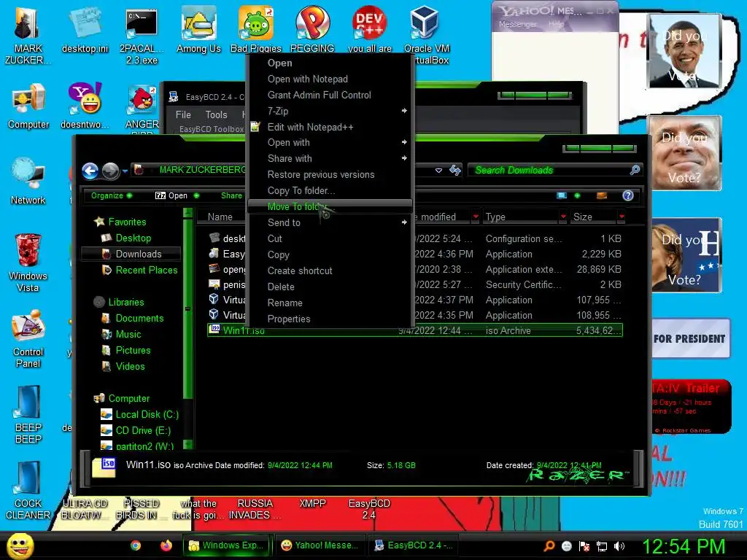This screenshot has height=560, width=747.
Task: Switch to EasyBCD 2.4 taskbar button
Action: (x=413, y=545)
